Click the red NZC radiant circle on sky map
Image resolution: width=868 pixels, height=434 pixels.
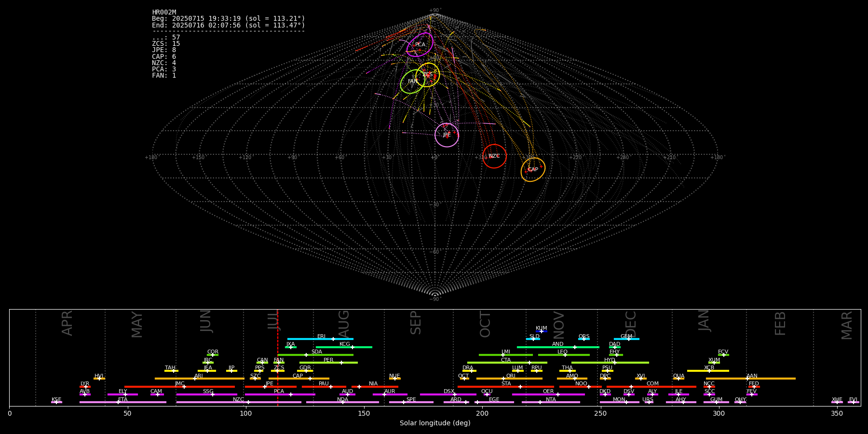click(494, 156)
